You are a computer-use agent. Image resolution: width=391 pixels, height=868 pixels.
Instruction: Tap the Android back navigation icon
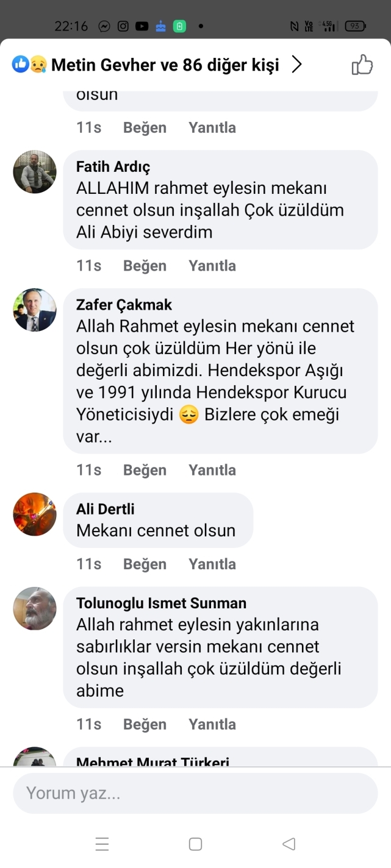(x=289, y=844)
